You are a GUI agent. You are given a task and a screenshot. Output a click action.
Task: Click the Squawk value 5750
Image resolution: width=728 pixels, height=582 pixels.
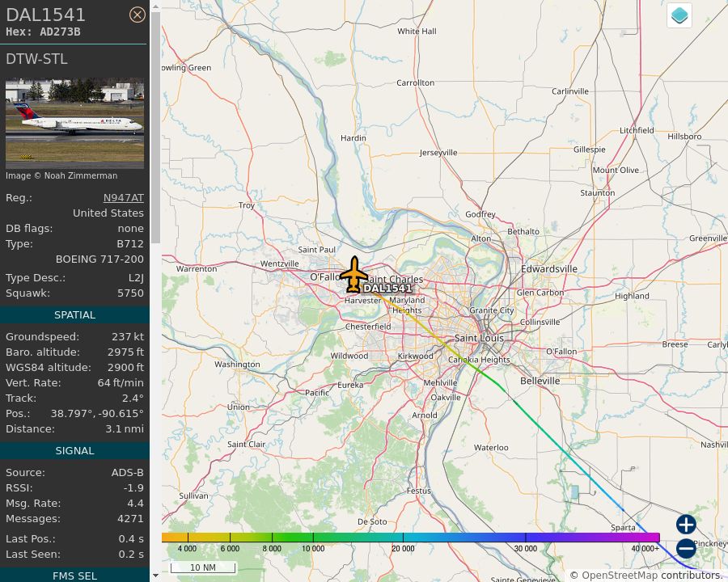[129, 293]
